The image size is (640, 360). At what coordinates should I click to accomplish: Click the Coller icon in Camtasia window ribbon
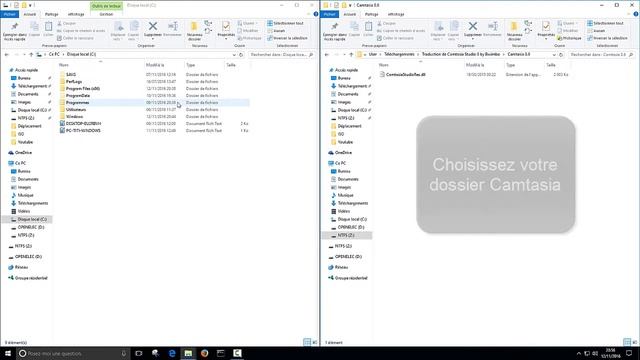point(368,27)
